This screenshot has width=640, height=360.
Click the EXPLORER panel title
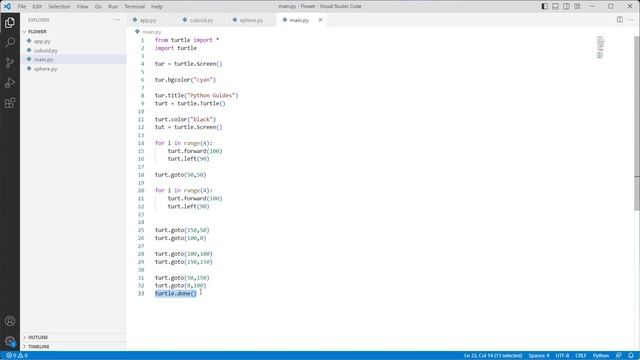tap(39, 20)
